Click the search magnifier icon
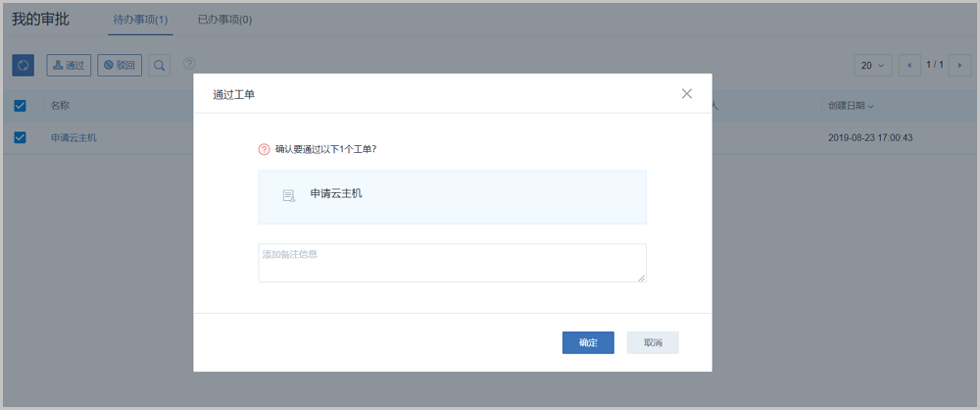Image resolution: width=980 pixels, height=410 pixels. point(159,66)
